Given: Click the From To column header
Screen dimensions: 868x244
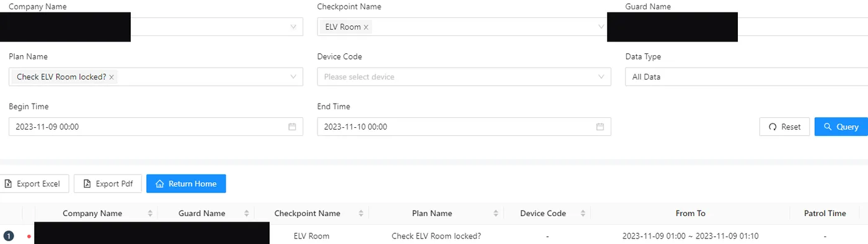Looking at the screenshot, I should (x=690, y=214).
